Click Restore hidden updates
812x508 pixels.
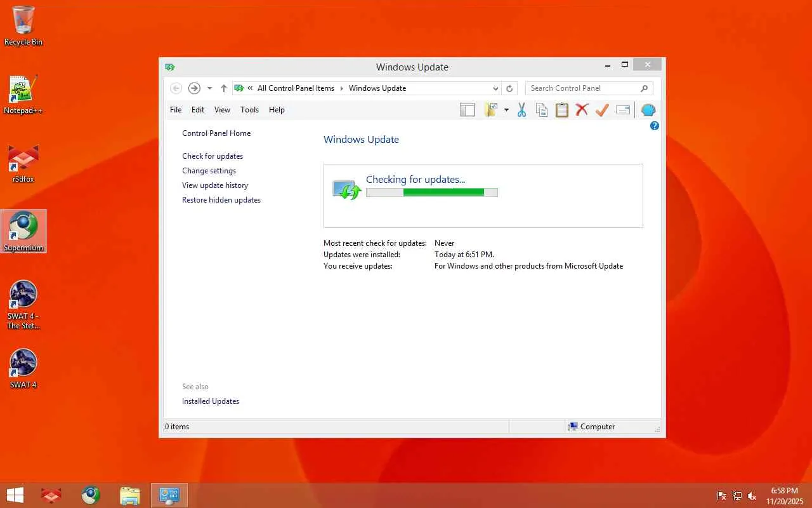221,200
